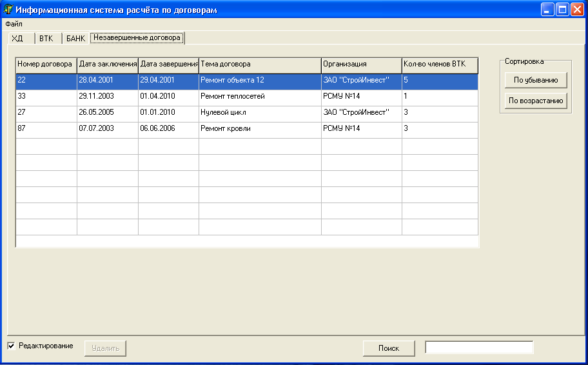Select the Ремонт теплосетей cell
Screen dimensions: 588x365
pyautogui.click(x=260, y=97)
